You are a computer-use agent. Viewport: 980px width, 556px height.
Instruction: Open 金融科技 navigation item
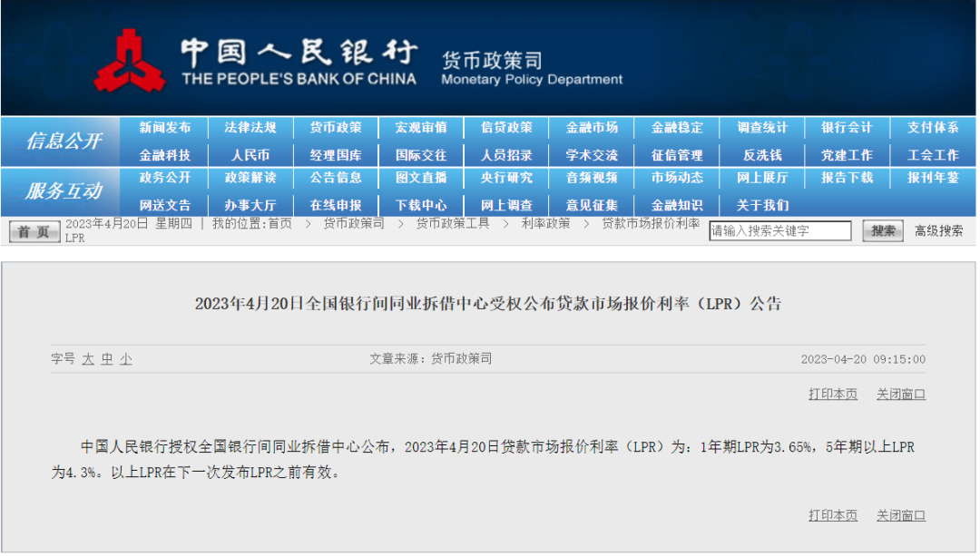click(x=165, y=155)
